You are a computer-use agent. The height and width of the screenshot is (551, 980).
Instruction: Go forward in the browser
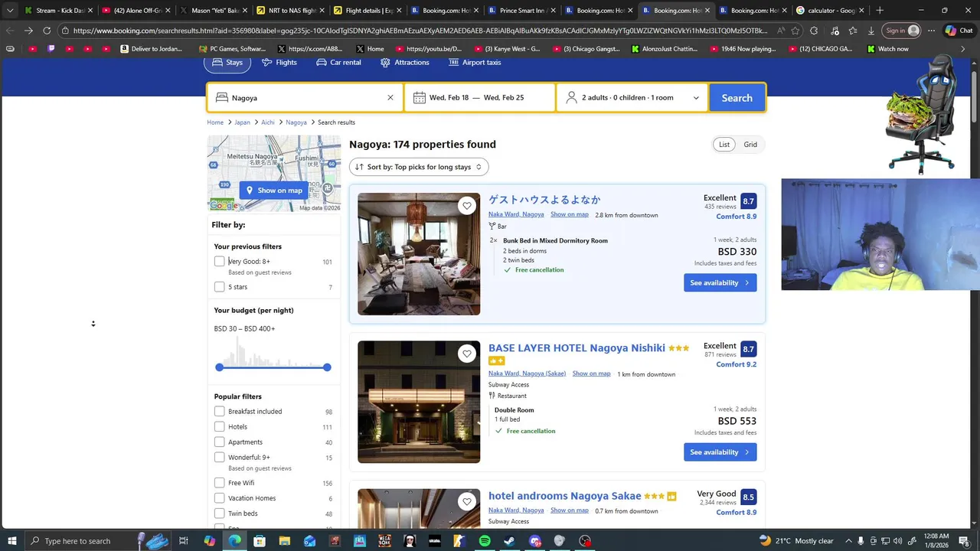pyautogui.click(x=28, y=31)
